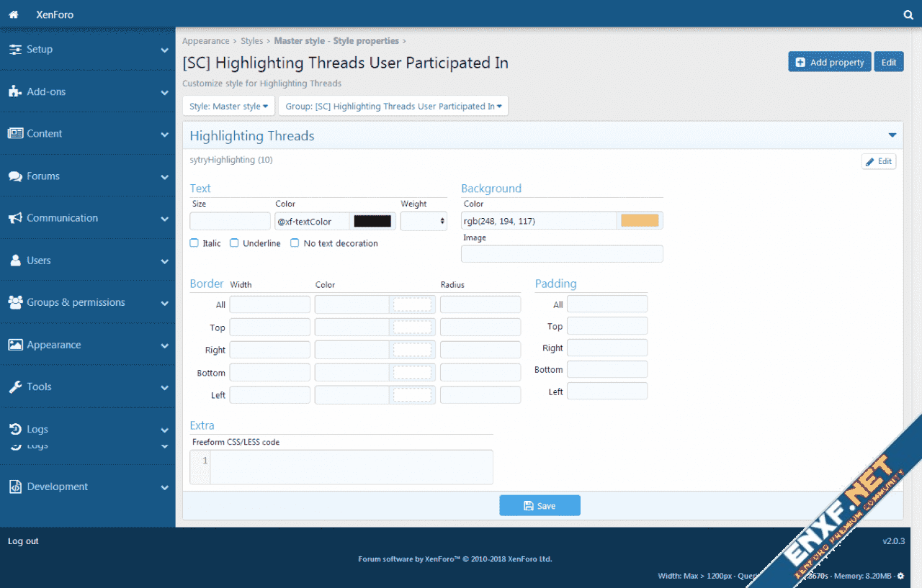Click the Tools wrench icon
The image size is (922, 588).
point(15,387)
